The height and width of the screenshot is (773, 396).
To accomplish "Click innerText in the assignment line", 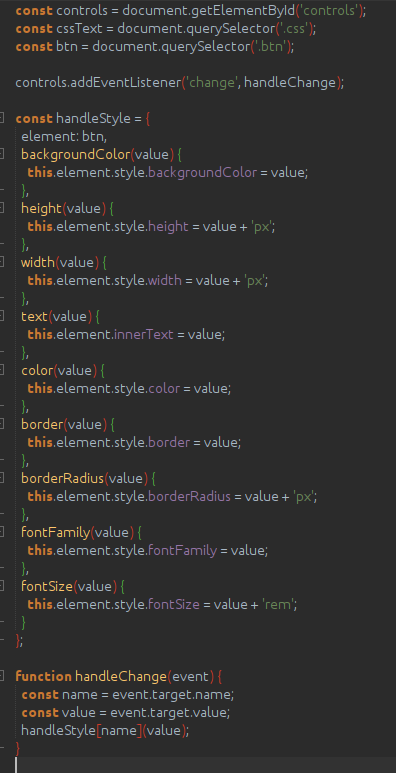I will pos(144,334).
